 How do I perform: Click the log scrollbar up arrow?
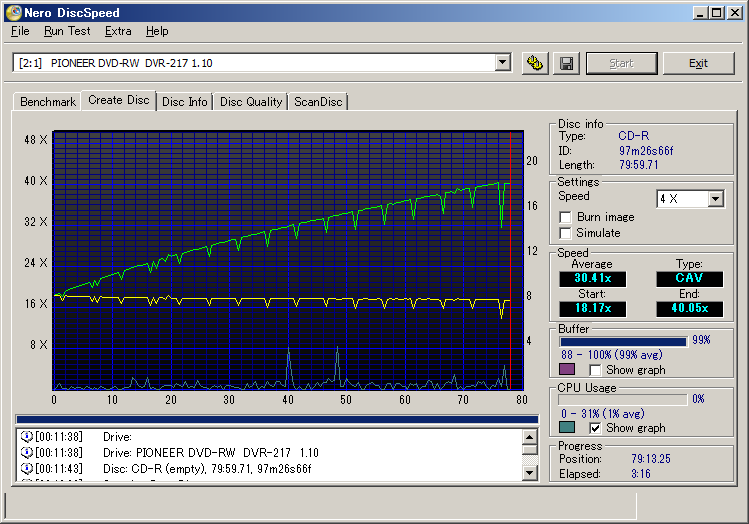pos(530,437)
